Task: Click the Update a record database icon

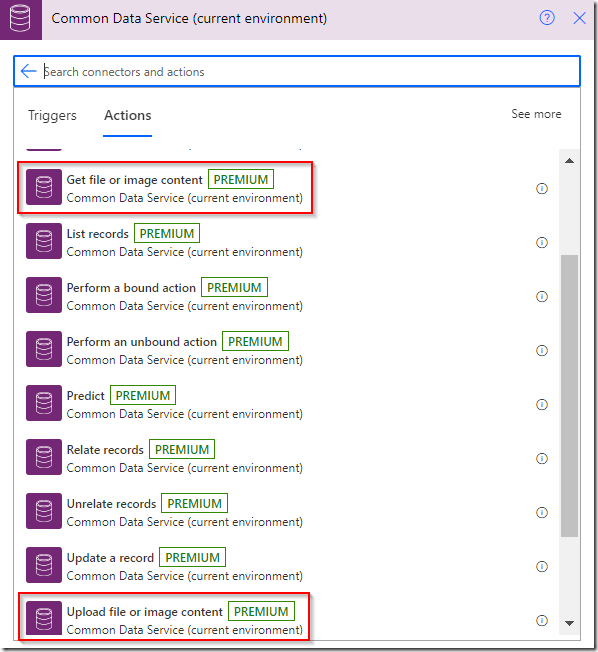Action: click(x=44, y=566)
